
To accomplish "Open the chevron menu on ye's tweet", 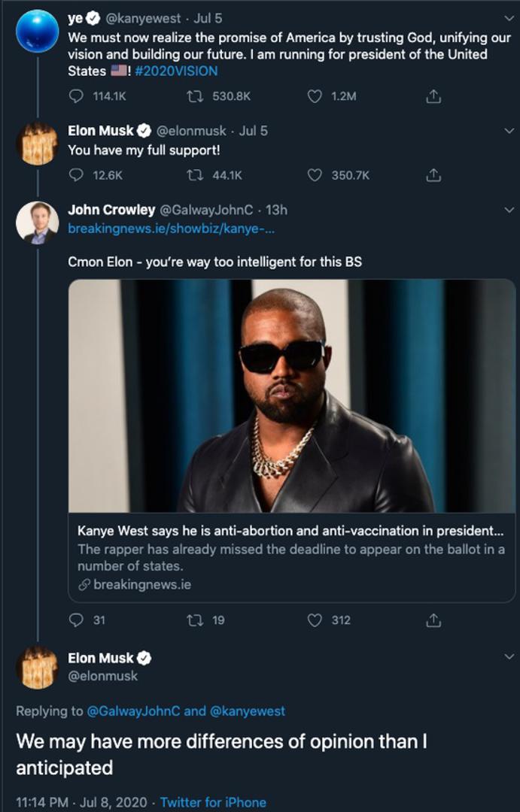I will 508,17.
